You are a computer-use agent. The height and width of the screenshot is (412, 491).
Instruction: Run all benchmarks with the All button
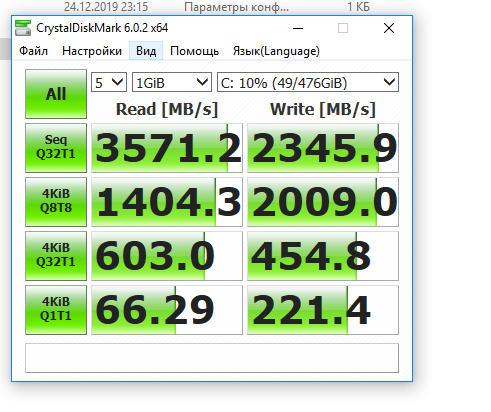click(56, 94)
